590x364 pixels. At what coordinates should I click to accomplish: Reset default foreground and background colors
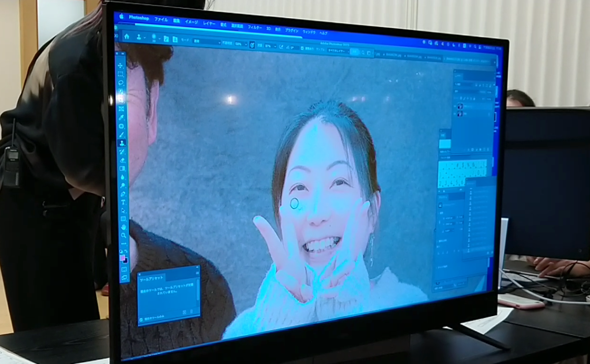click(121, 251)
